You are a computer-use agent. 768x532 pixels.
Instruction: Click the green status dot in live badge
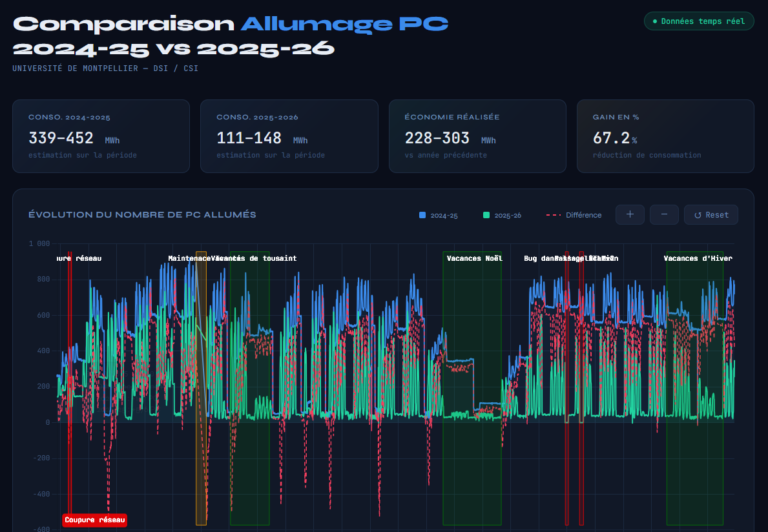coord(655,21)
